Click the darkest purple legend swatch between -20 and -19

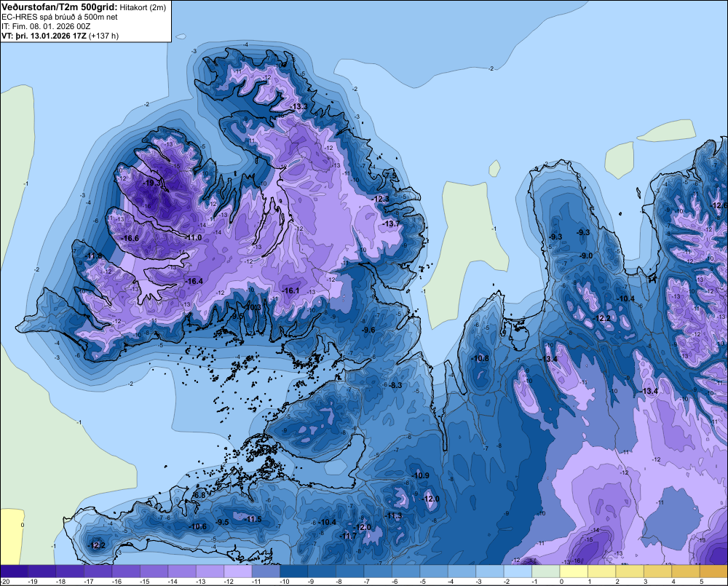click(14, 571)
